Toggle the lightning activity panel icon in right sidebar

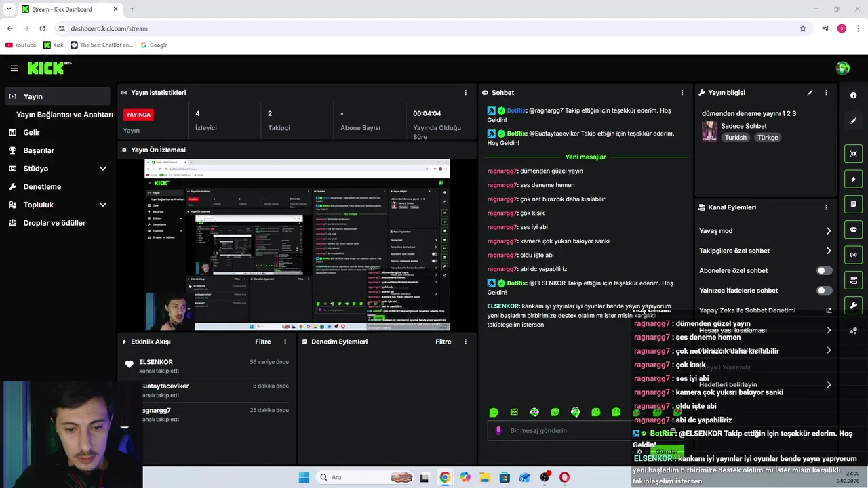pos(854,179)
